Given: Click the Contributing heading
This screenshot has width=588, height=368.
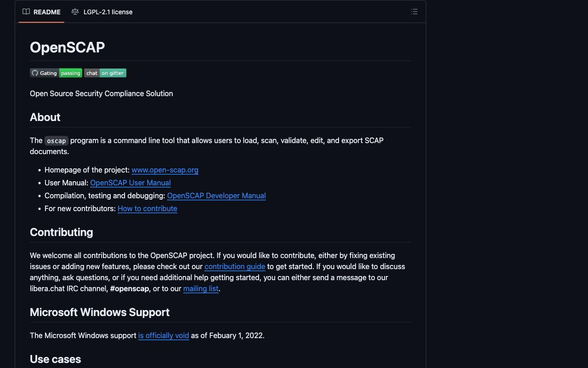Looking at the screenshot, I should point(62,232).
